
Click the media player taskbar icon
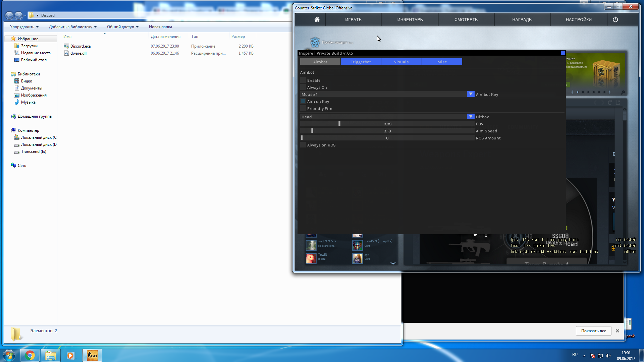[70, 355]
